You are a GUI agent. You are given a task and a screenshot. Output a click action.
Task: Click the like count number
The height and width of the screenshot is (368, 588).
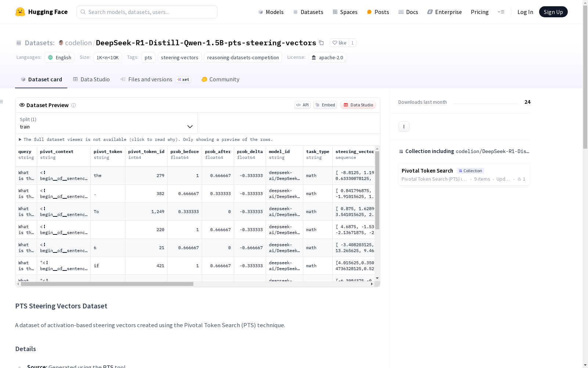point(352,43)
